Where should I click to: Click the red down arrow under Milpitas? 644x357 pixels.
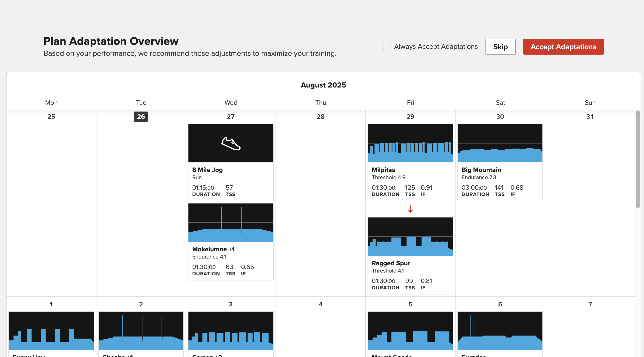click(x=410, y=209)
